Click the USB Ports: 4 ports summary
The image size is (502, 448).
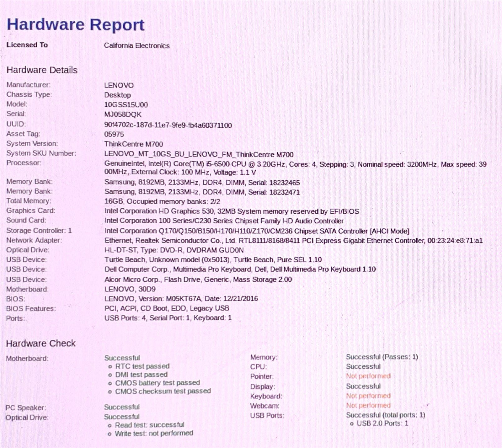point(168,318)
